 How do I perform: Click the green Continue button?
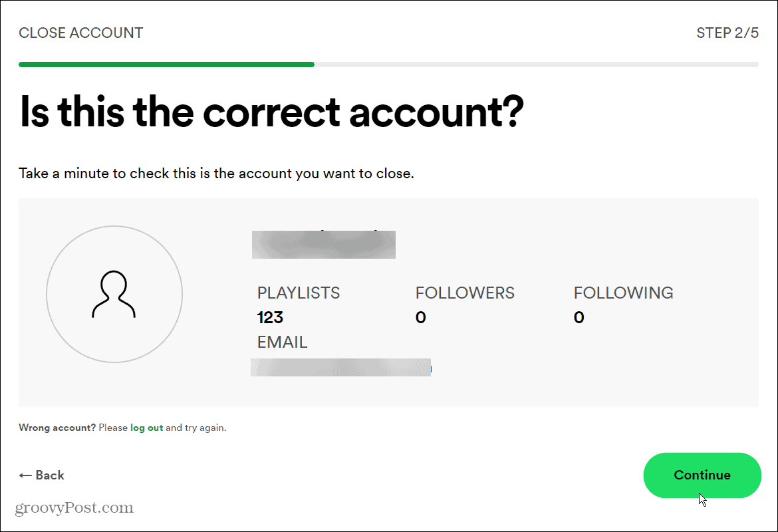coord(702,475)
